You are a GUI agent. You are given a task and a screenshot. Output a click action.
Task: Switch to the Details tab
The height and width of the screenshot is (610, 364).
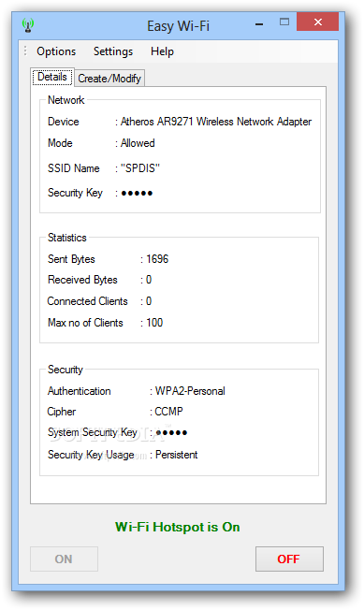(x=52, y=77)
